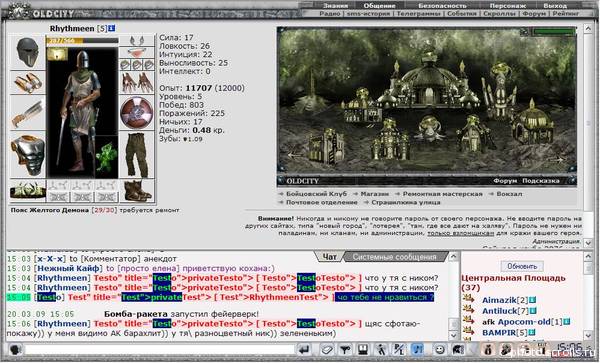Image resolution: width=600 pixels, height=363 pixels.
Task: Click the necklace amulet slot
Action: click(x=137, y=52)
